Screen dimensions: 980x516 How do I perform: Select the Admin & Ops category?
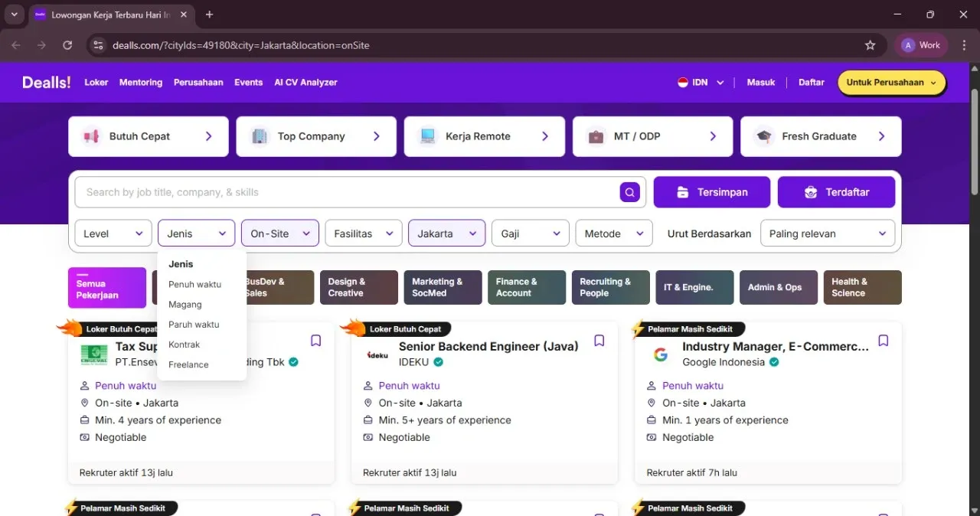(x=779, y=287)
